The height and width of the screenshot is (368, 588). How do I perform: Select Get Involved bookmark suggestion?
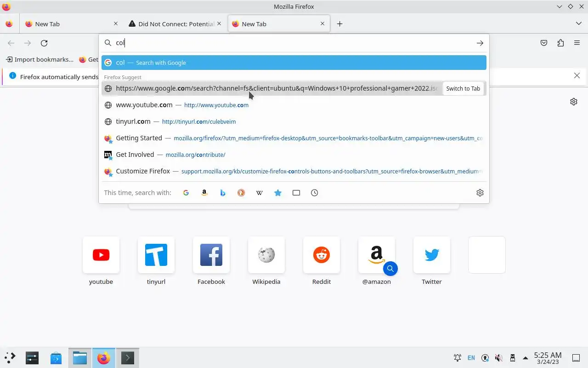294,155
